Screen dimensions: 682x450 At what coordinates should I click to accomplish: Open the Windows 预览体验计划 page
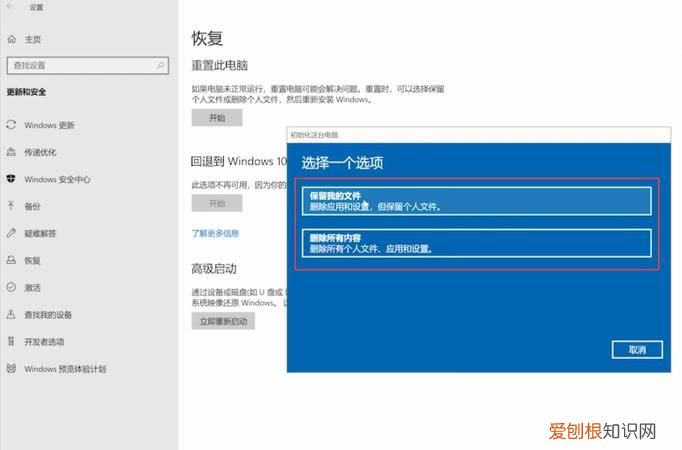tap(65, 369)
